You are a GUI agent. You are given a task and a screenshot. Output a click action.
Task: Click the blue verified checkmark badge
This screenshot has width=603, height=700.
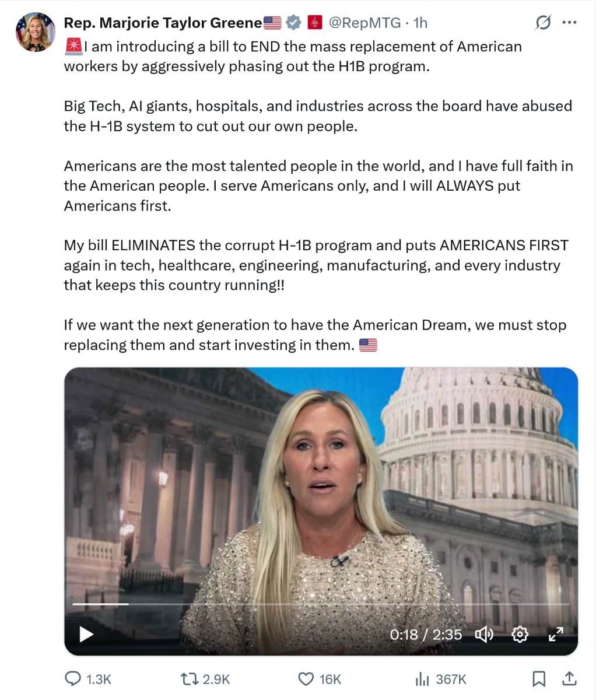[x=295, y=23]
